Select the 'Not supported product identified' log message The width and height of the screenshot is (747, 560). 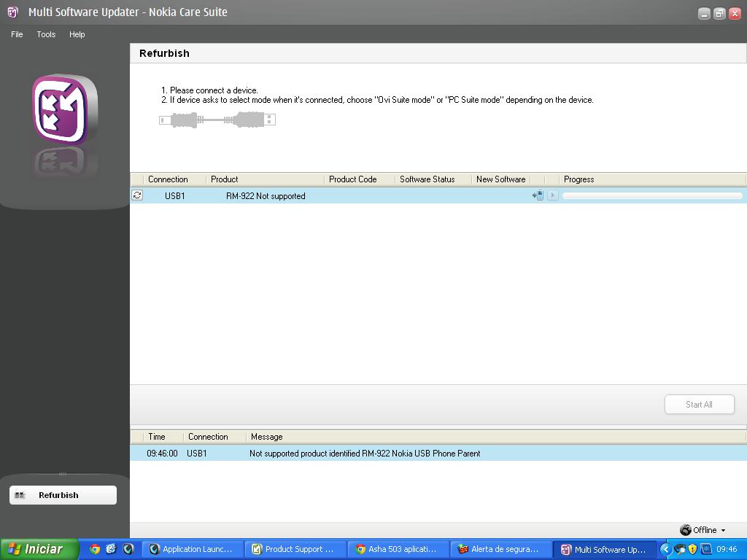point(365,454)
